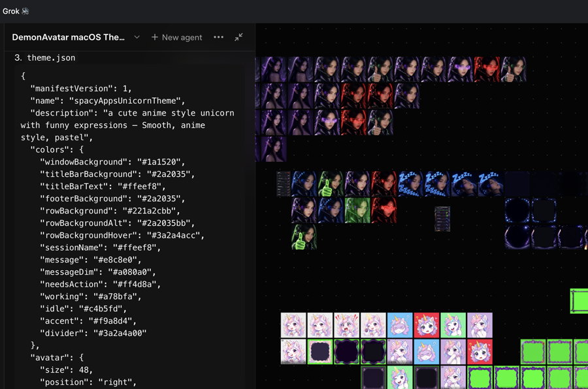Select the green-background unicorn in the top unicorn row
Screen dimensions: 588x389
453,325
